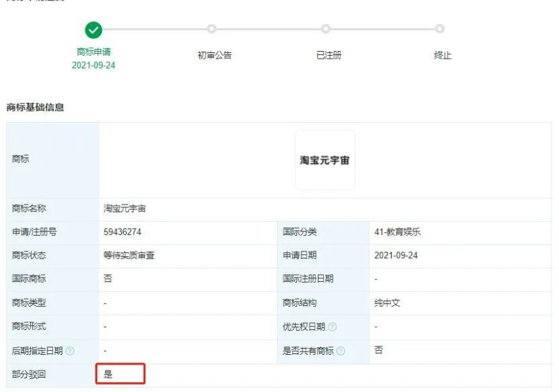Click the 商标形式 label cell
The image size is (559, 392).
(x=52, y=327)
